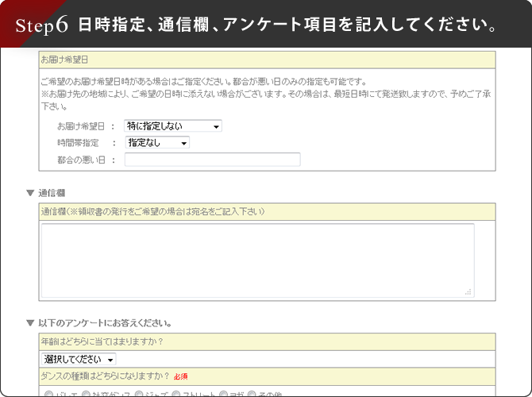The image size is (532, 397).
Task: Pick the ヨガ radio button
Action: pyautogui.click(x=224, y=394)
